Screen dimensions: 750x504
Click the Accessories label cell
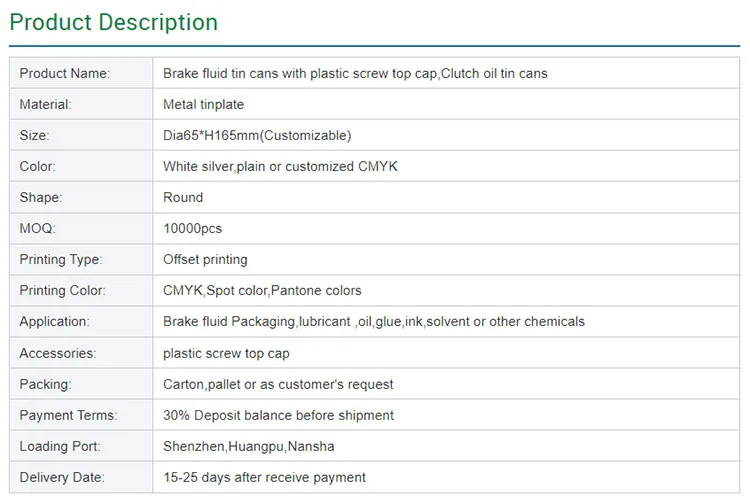coord(58,353)
